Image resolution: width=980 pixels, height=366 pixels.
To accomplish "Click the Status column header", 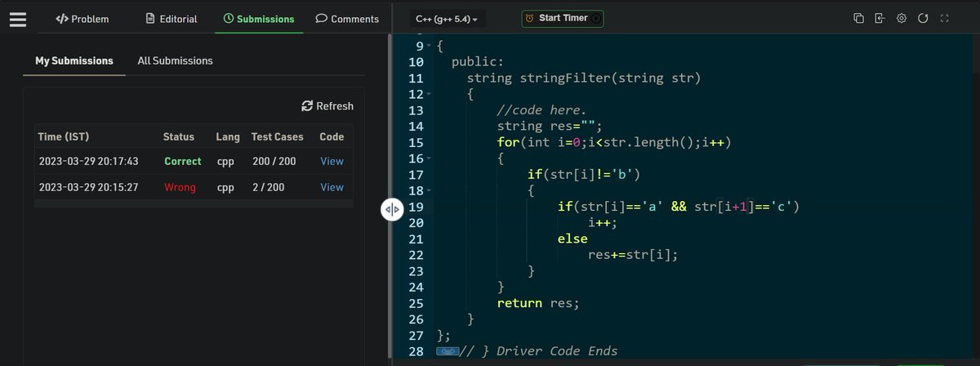I will click(x=179, y=136).
